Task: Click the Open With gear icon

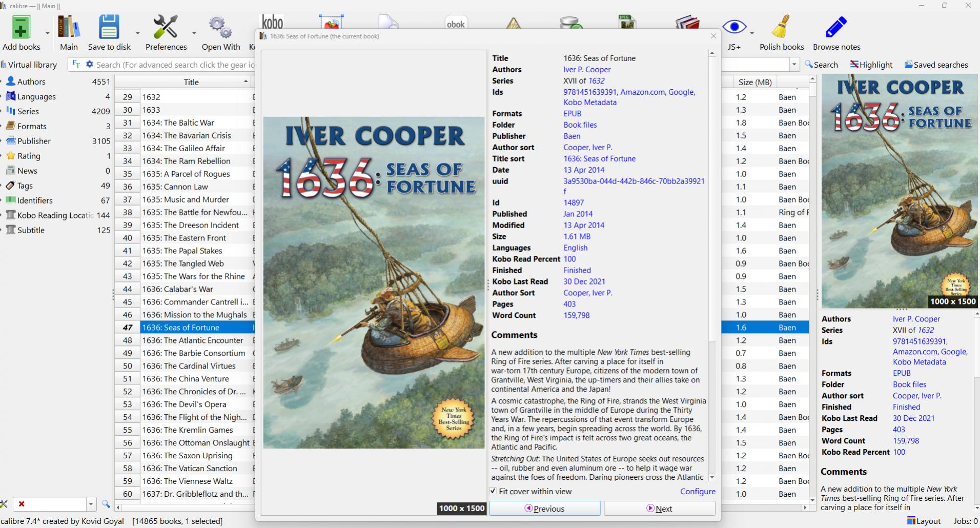Action: (x=220, y=27)
